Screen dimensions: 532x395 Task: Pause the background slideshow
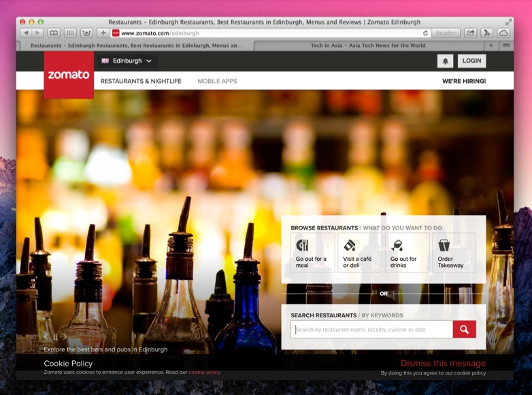pos(55,336)
